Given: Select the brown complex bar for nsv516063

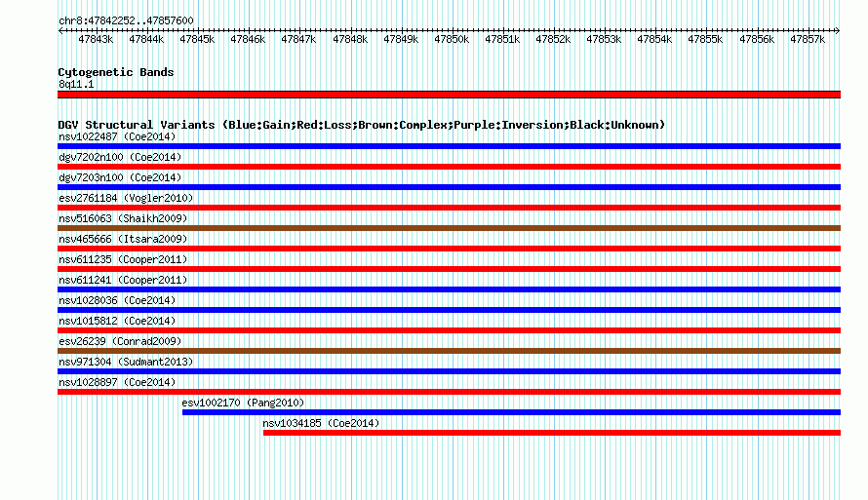Looking at the screenshot, I should tap(449, 228).
